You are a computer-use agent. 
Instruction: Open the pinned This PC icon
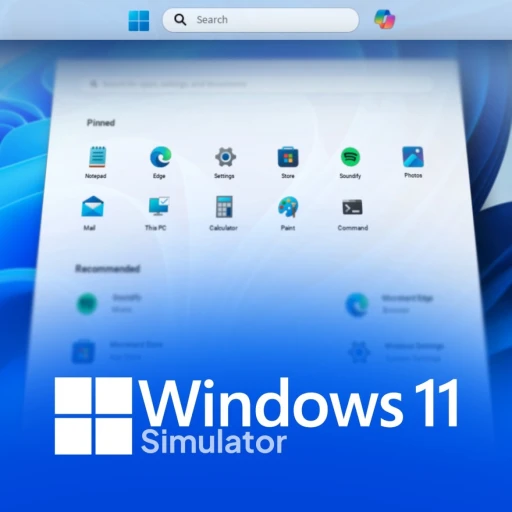[157, 213]
